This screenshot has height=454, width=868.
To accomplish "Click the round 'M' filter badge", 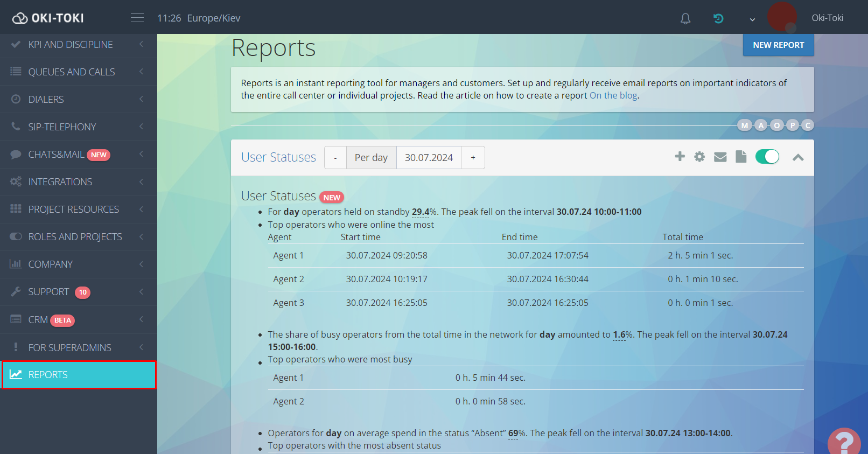I will 744,125.
